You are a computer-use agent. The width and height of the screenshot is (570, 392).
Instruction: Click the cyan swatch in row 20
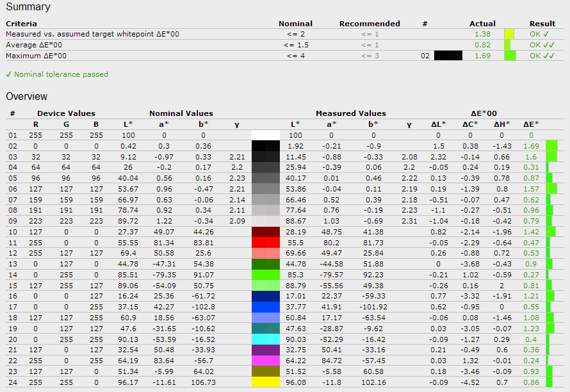[266, 340]
